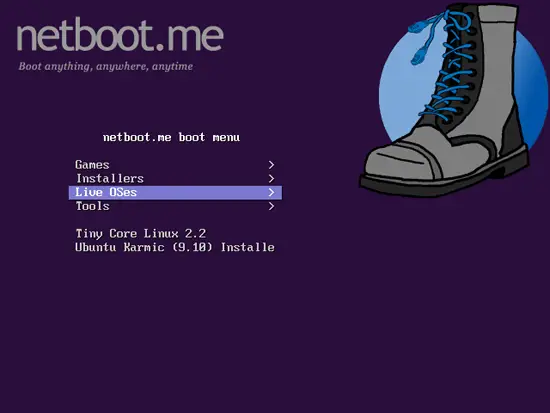Boot Tiny Core Linux 2.2
The image size is (550, 413).
click(x=141, y=234)
